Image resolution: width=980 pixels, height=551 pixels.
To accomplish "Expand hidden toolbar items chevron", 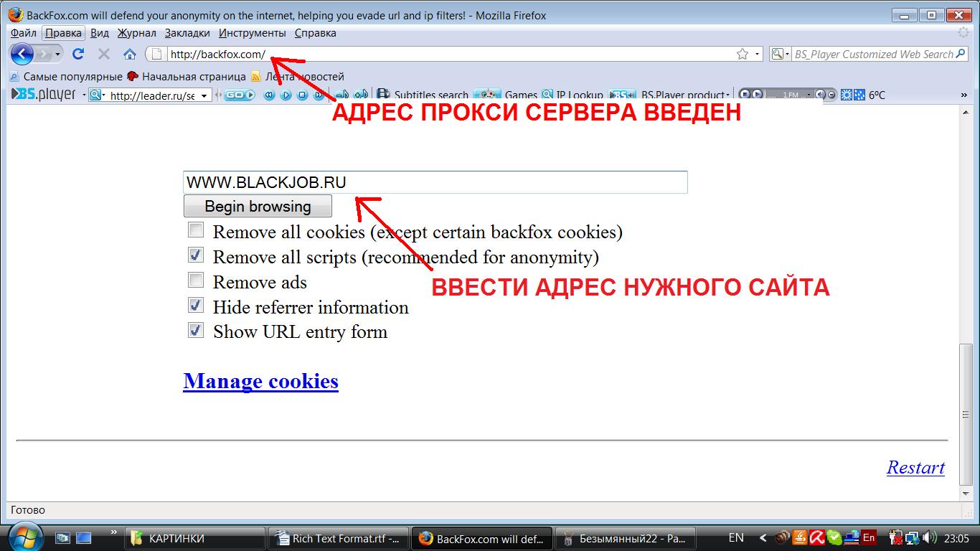I will pos(964,95).
